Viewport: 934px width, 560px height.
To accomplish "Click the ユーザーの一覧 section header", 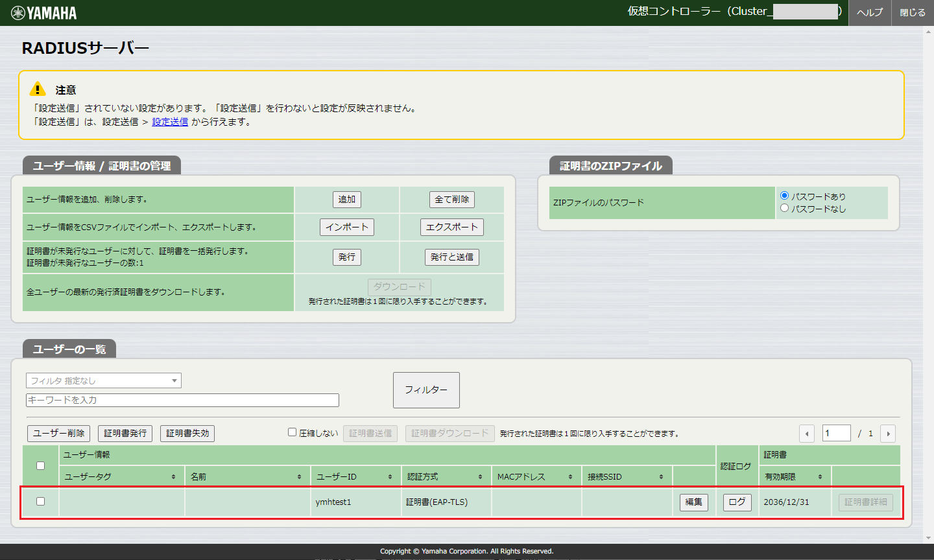I will tap(69, 349).
